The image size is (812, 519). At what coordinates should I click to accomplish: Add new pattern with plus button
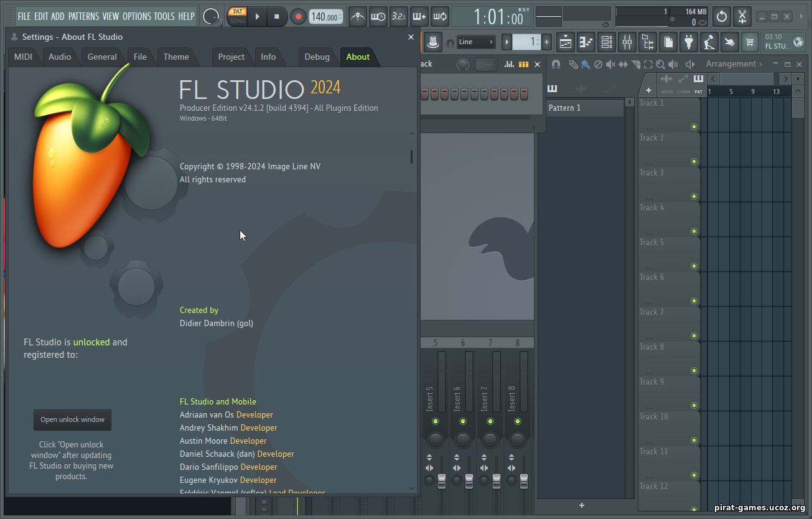(581, 505)
